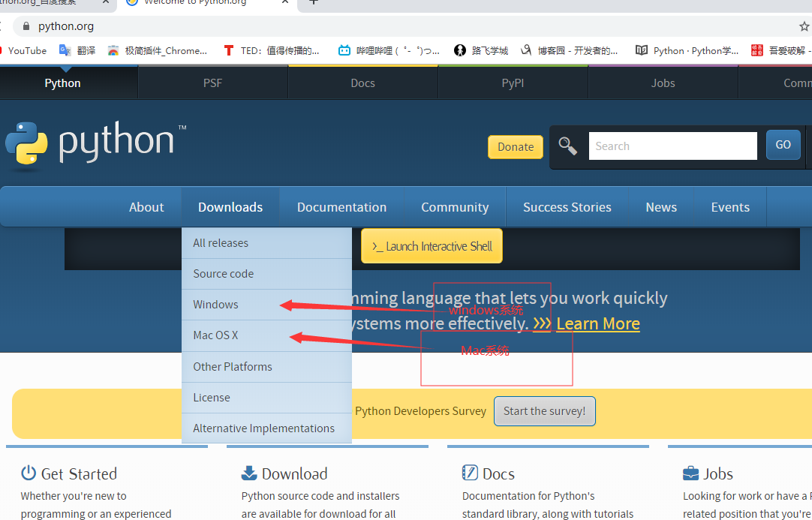This screenshot has height=520, width=812.
Task: Select the PyPI top-bar tab
Action: [513, 83]
